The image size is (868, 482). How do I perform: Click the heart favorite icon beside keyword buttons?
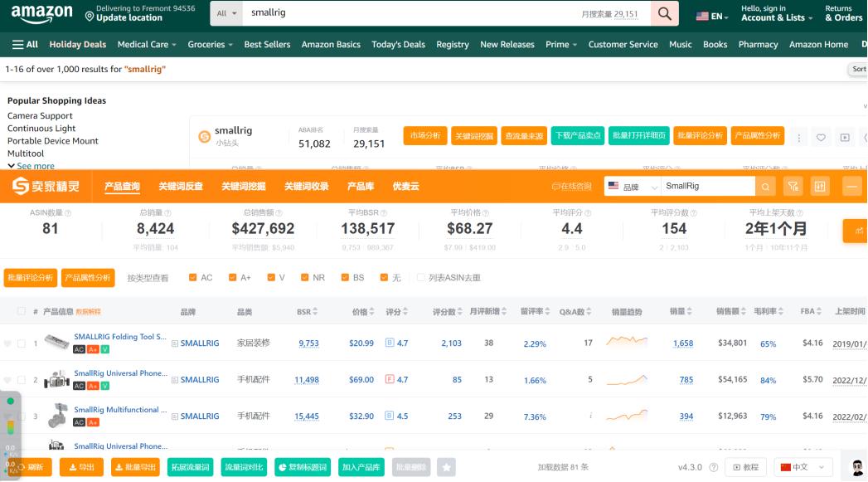822,138
